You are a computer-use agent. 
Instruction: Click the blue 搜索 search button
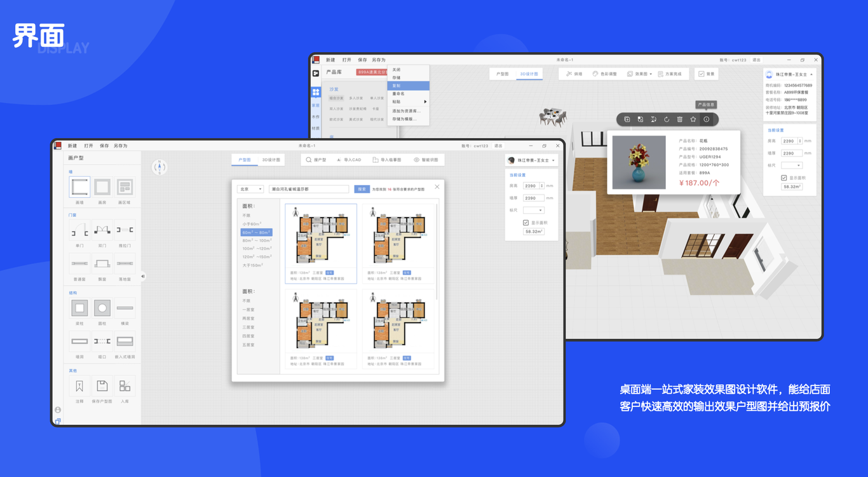[x=362, y=189]
